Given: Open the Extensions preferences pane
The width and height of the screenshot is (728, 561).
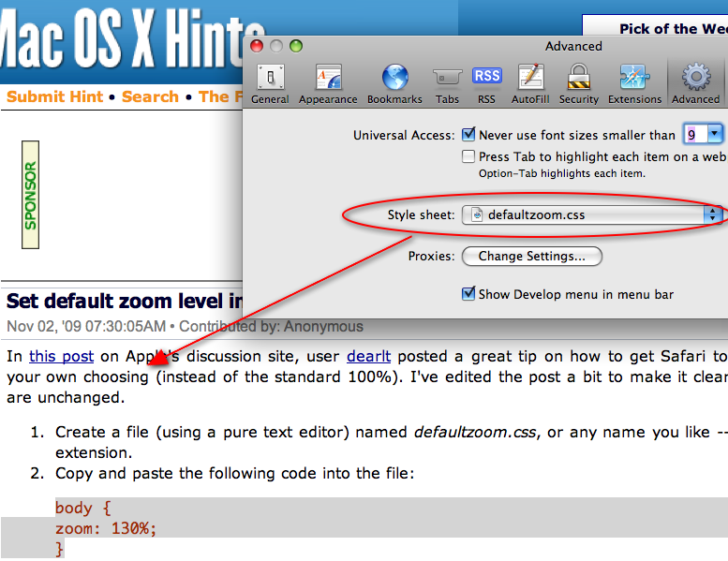Looking at the screenshot, I should pos(634,84).
